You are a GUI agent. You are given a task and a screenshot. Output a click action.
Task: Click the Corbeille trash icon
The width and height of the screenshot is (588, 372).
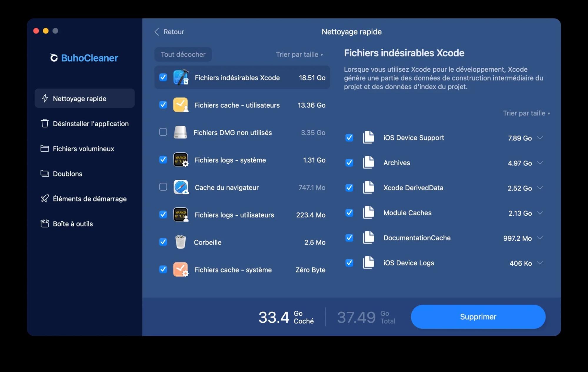tap(180, 242)
